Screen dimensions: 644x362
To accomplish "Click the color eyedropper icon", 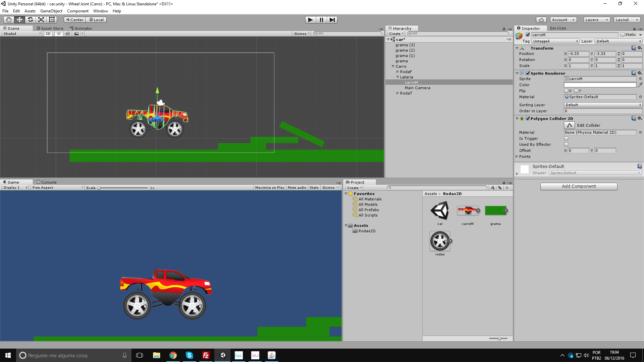I will (640, 85).
